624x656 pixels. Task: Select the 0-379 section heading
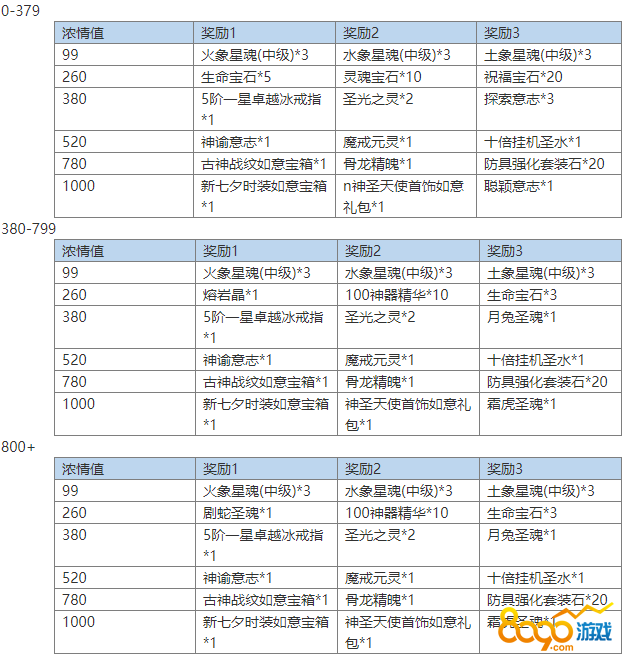coord(19,9)
